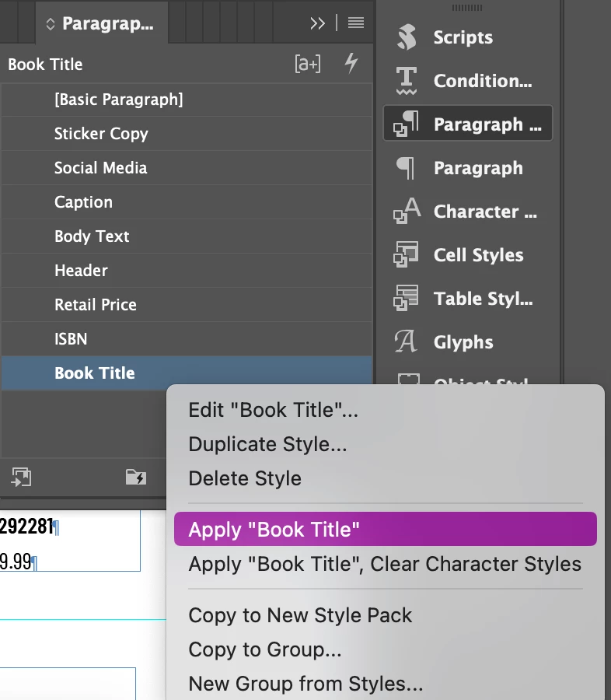Image resolution: width=611 pixels, height=700 pixels.
Task: Select the highlighted Book Title style row
Action: 187,373
